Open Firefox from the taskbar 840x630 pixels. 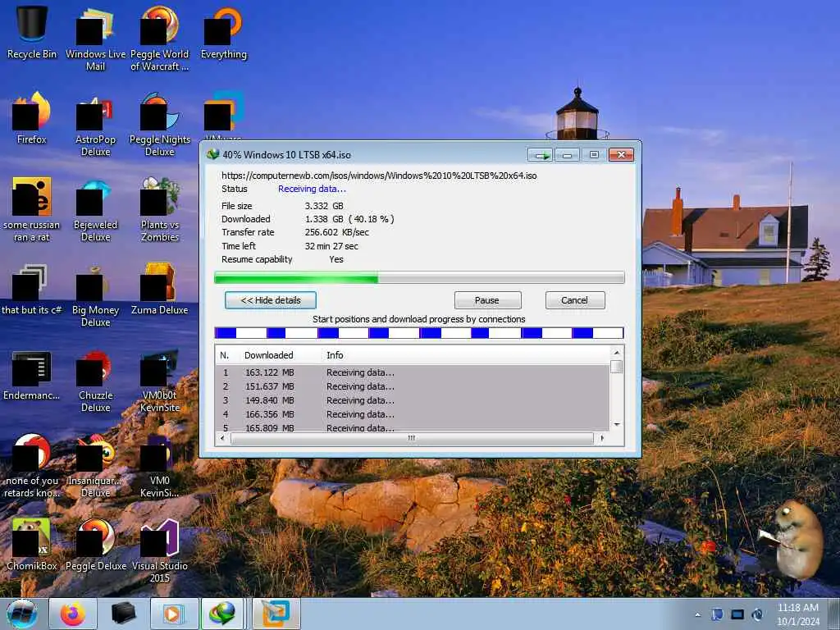[x=72, y=614]
